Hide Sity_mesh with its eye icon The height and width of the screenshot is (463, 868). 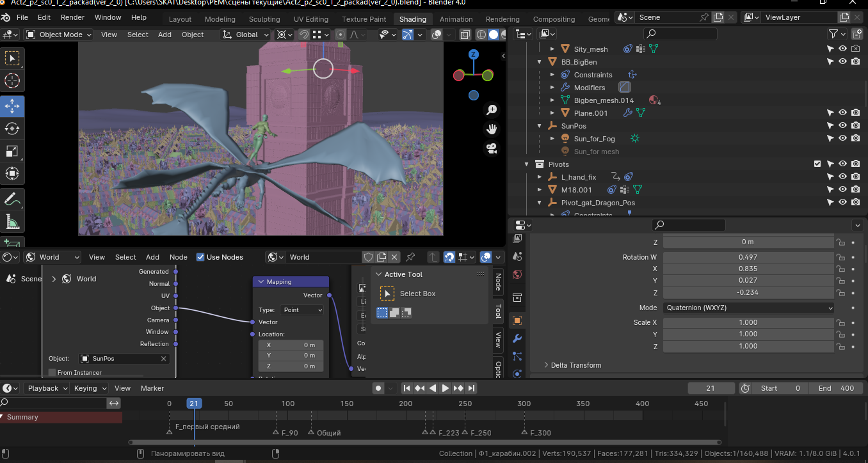click(843, 49)
